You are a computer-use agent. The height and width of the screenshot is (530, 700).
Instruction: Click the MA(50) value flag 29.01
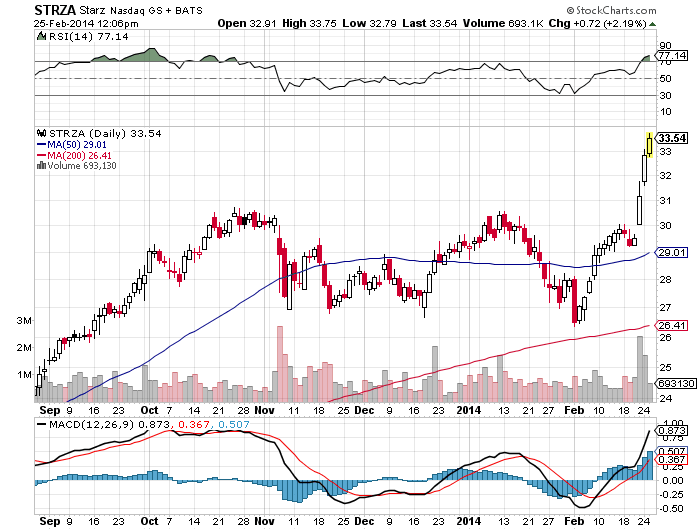point(671,253)
